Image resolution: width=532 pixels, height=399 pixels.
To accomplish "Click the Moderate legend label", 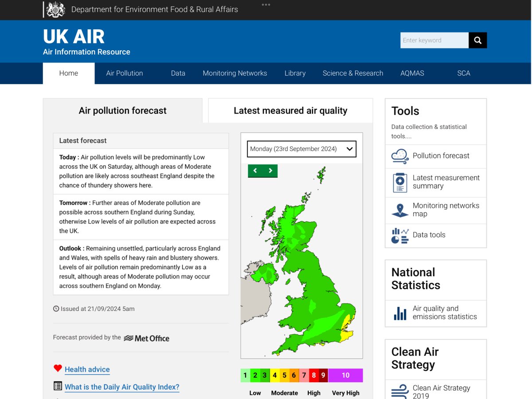I will coord(285,393).
